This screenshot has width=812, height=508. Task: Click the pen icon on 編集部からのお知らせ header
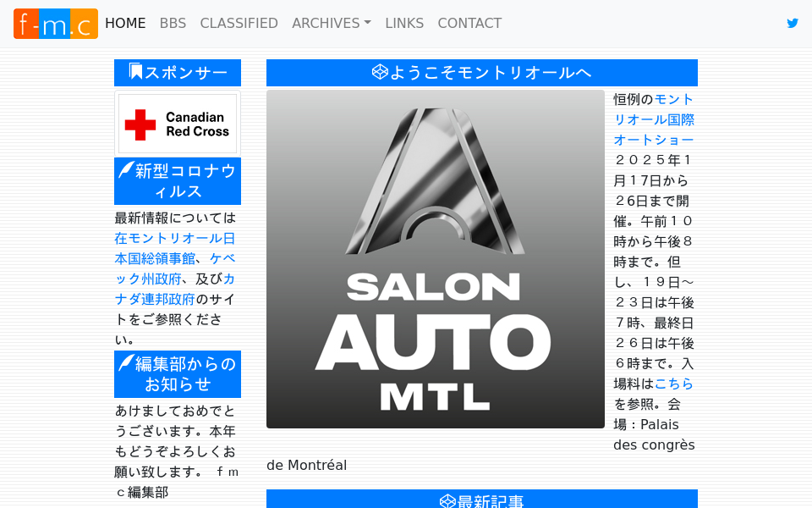[x=125, y=364]
